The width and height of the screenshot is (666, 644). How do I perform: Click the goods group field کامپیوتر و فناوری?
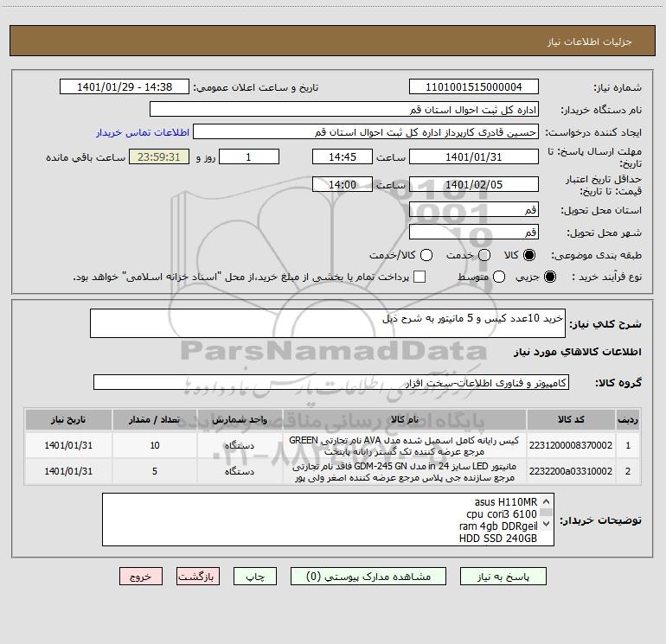(331, 382)
